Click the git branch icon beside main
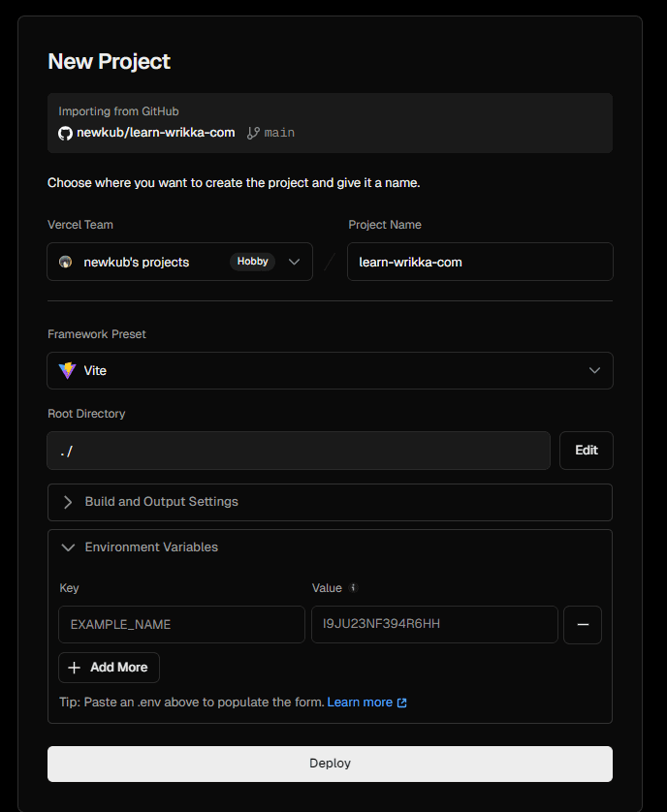This screenshot has height=812, width=667. 253,133
